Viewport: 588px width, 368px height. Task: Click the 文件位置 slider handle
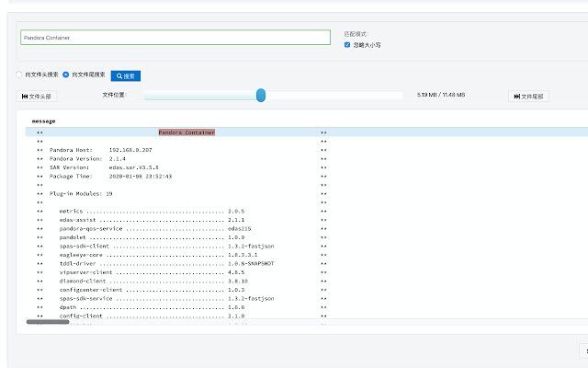point(261,96)
